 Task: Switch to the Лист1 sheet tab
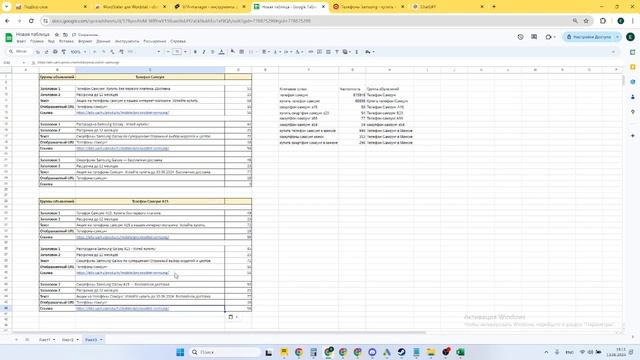(x=44, y=340)
